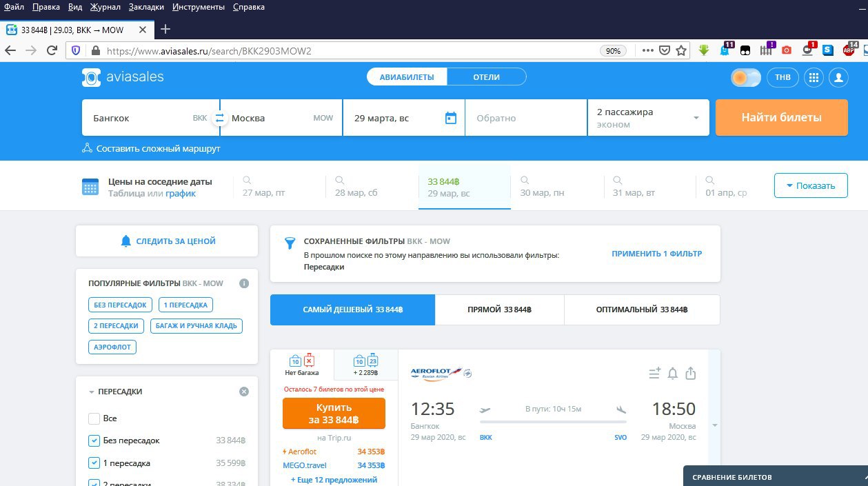Select the "Оптимальный" sorting tab
The width and height of the screenshot is (868, 486).
[641, 310]
